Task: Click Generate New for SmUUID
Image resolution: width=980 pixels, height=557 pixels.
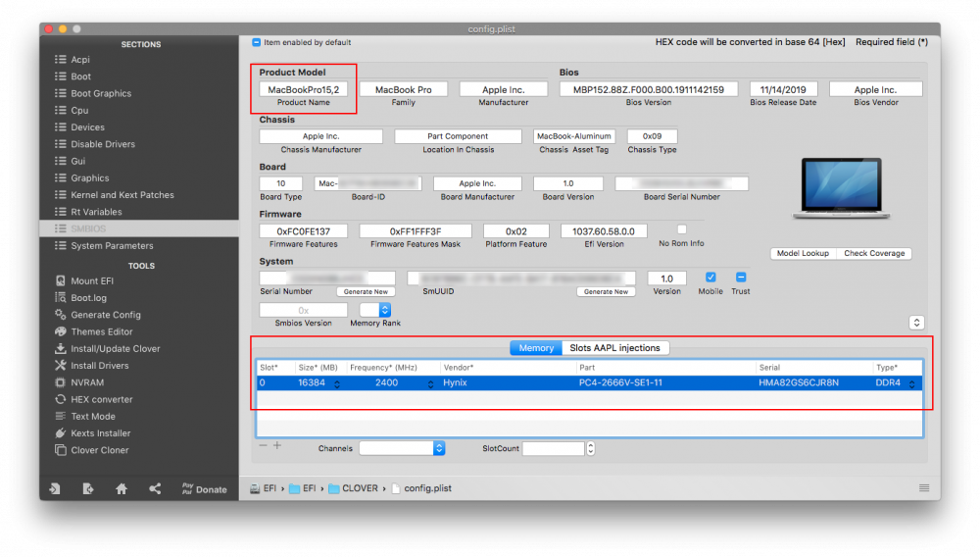Action: tap(606, 291)
